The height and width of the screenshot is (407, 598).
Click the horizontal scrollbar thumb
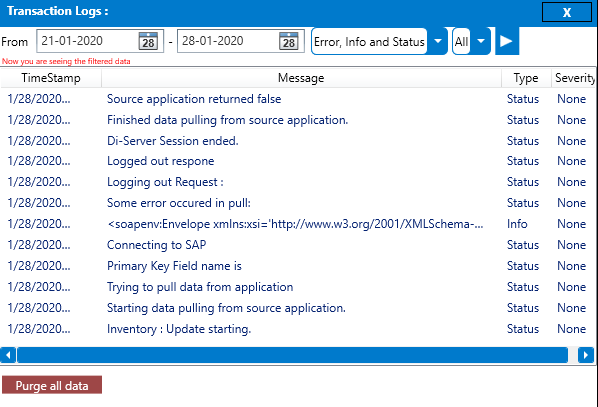(292, 355)
